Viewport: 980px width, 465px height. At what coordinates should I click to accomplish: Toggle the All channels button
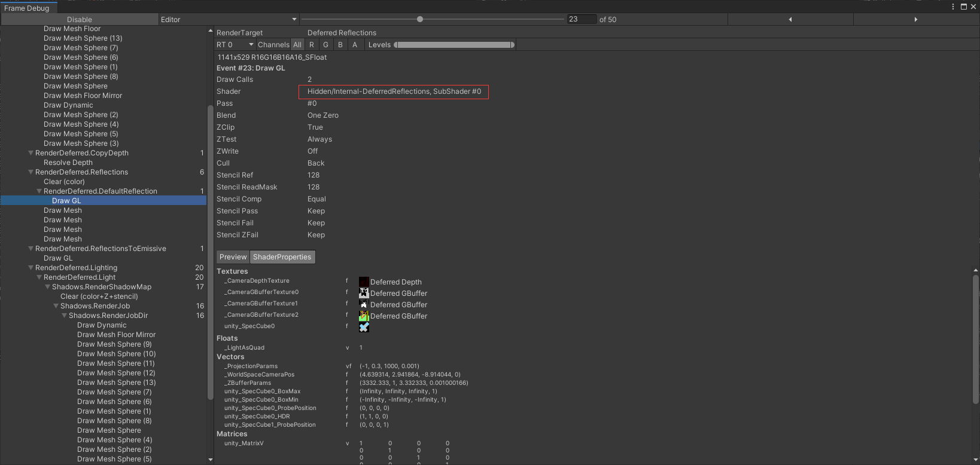click(x=297, y=45)
